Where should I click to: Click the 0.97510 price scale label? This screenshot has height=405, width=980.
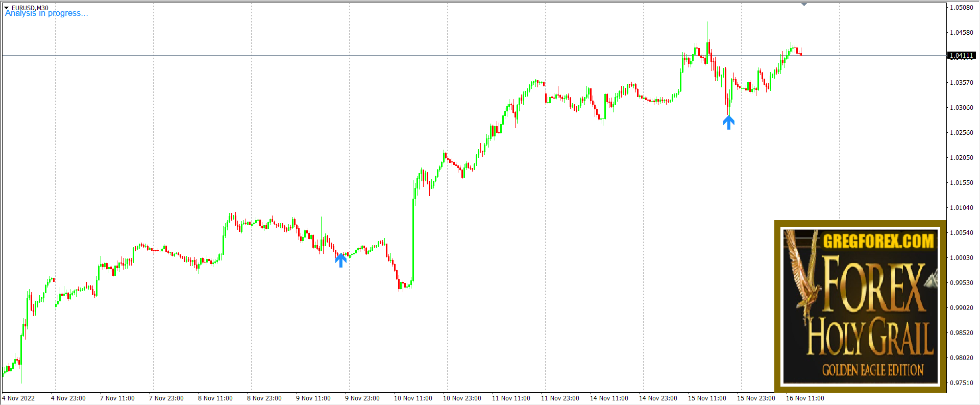click(961, 383)
